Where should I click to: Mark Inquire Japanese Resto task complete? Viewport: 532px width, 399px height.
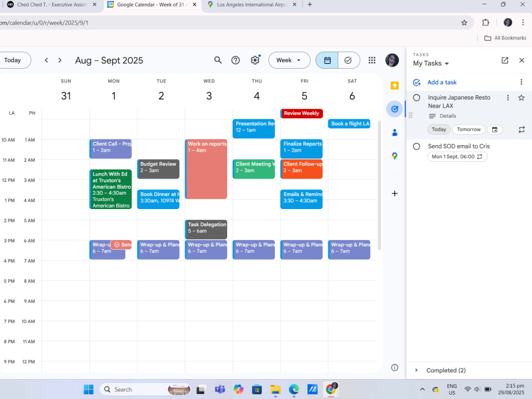click(x=417, y=98)
